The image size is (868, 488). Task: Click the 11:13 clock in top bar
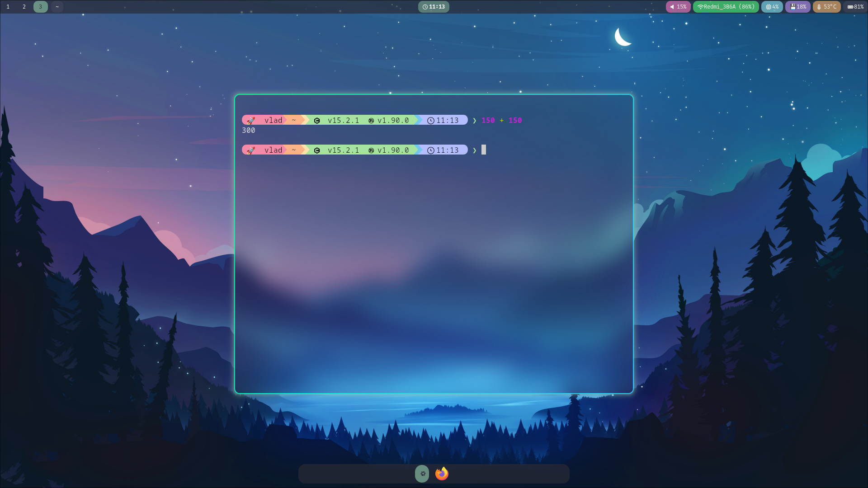tap(434, 7)
